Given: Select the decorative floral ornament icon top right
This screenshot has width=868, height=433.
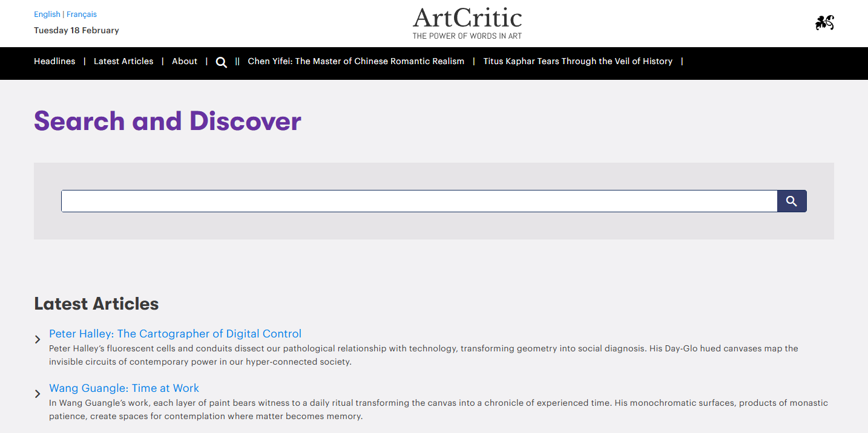Looking at the screenshot, I should (x=824, y=23).
